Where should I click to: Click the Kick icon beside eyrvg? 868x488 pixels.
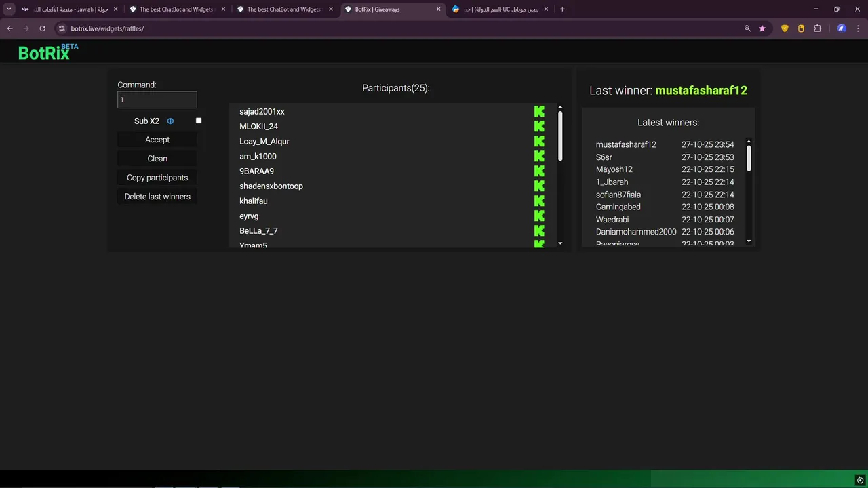pos(539,216)
